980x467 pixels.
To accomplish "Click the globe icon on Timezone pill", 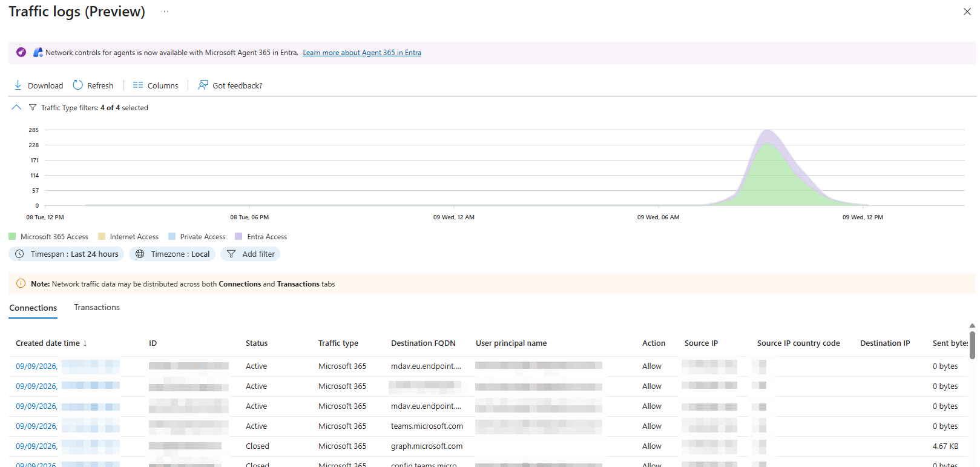I will (140, 254).
